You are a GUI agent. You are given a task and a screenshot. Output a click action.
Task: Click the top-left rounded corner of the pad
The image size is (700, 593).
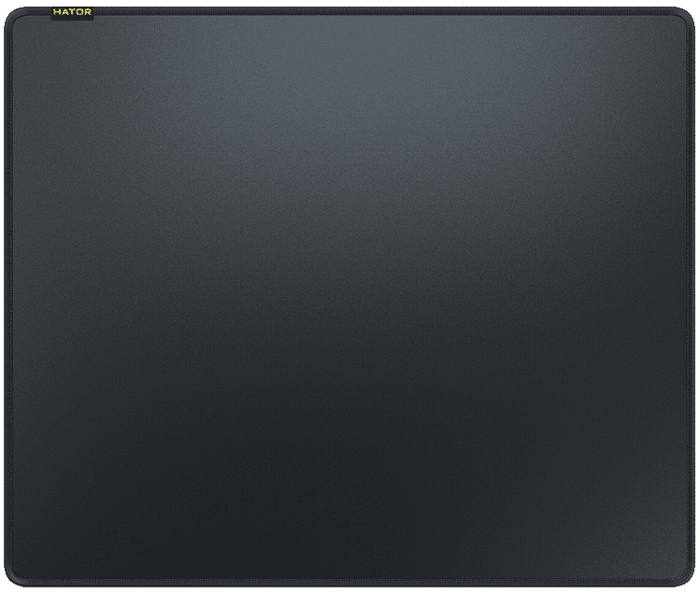tap(13, 16)
